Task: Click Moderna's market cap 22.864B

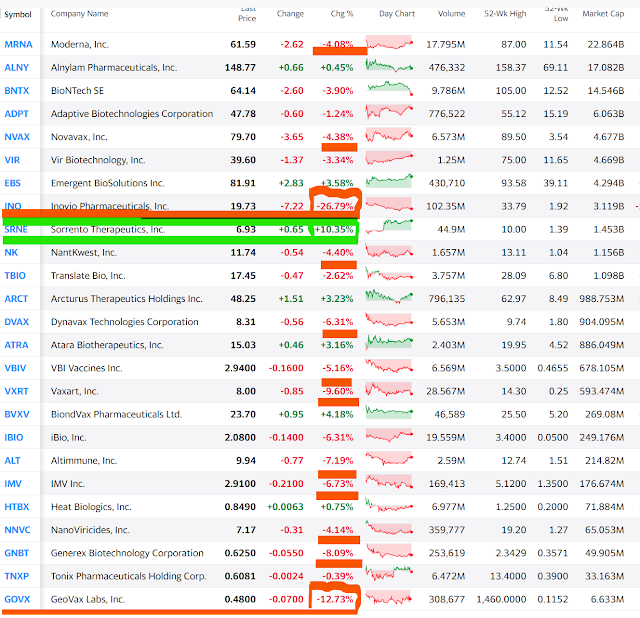Action: (606, 44)
